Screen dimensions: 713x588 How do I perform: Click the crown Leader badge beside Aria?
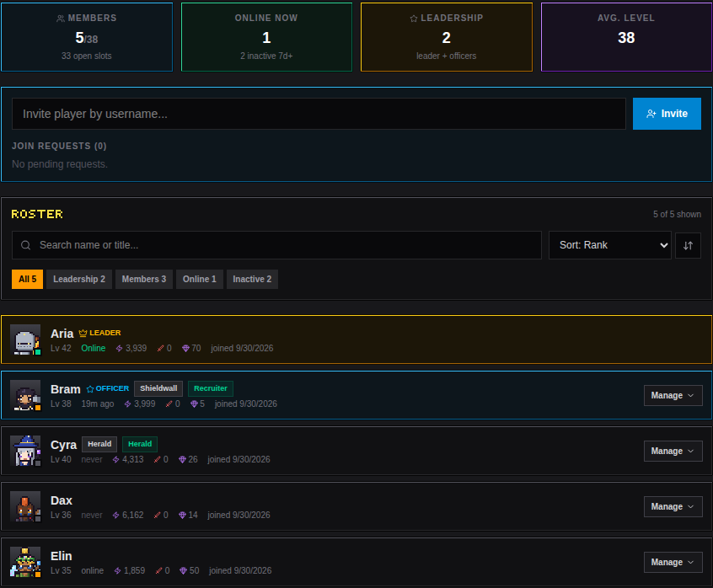[x=99, y=333]
